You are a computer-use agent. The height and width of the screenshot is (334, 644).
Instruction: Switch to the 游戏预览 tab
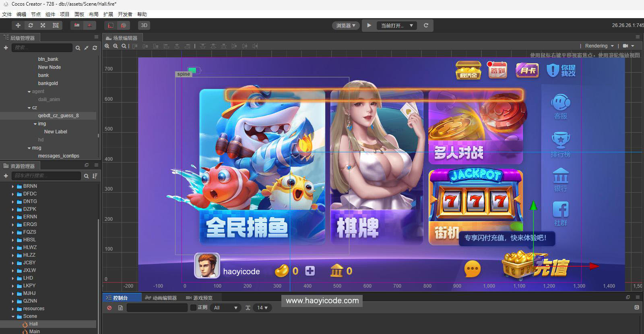(199, 298)
